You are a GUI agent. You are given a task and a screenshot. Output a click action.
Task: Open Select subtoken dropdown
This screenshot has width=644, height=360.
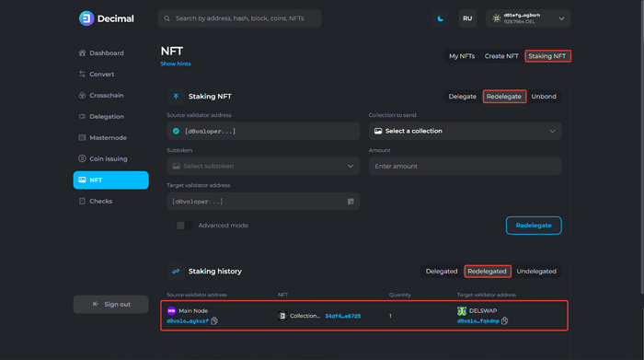[x=263, y=166]
